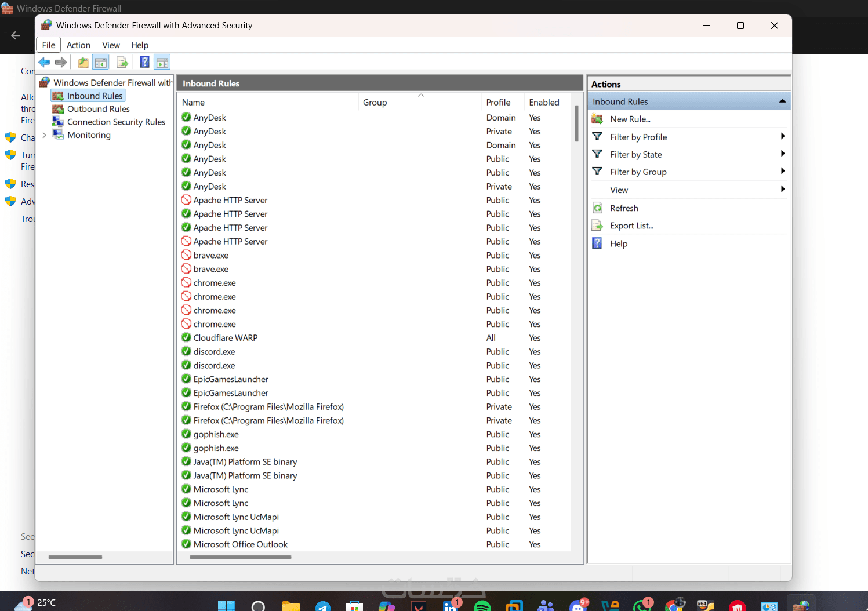Collapse the Inbound Rules section in Actions pane

(782, 101)
